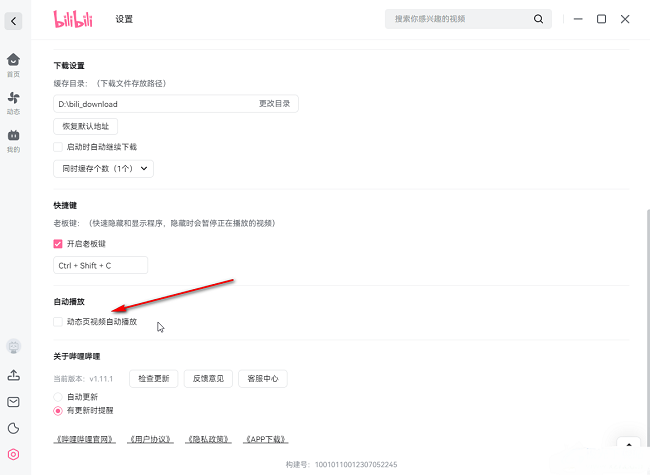
Task: Open the 《隐私政策》 link
Action: click(x=208, y=439)
